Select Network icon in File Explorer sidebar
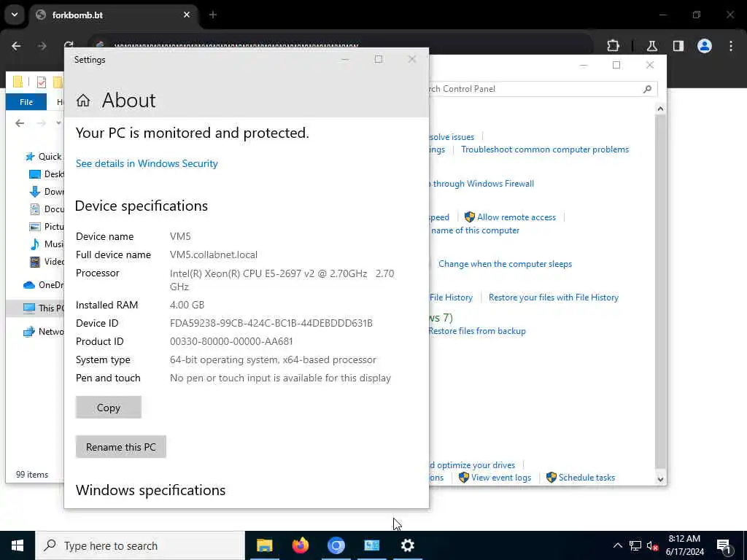 coord(29,332)
